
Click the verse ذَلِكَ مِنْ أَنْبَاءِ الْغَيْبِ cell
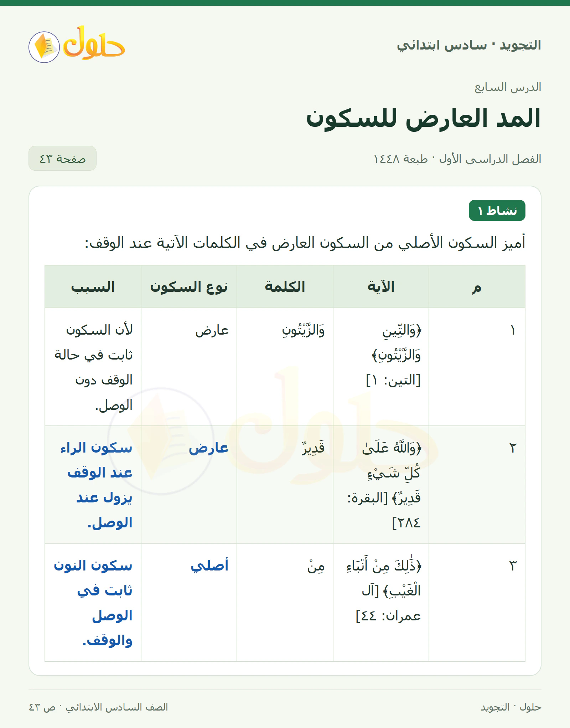click(x=381, y=603)
